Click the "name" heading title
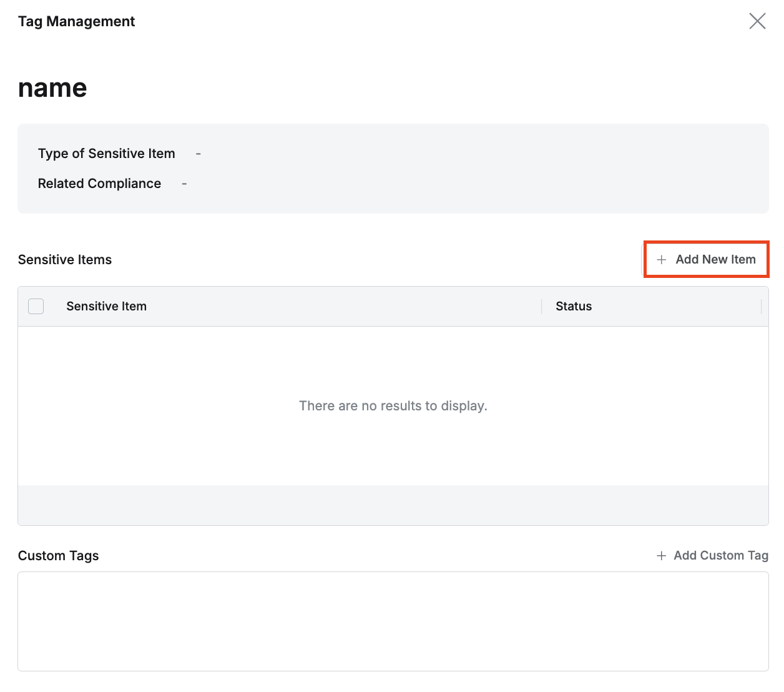 [52, 88]
